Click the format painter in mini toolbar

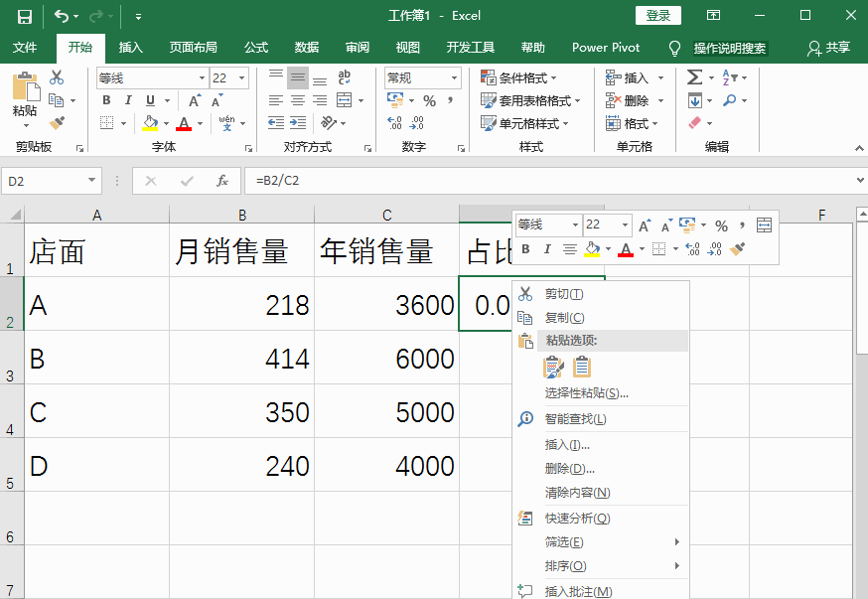coord(737,249)
